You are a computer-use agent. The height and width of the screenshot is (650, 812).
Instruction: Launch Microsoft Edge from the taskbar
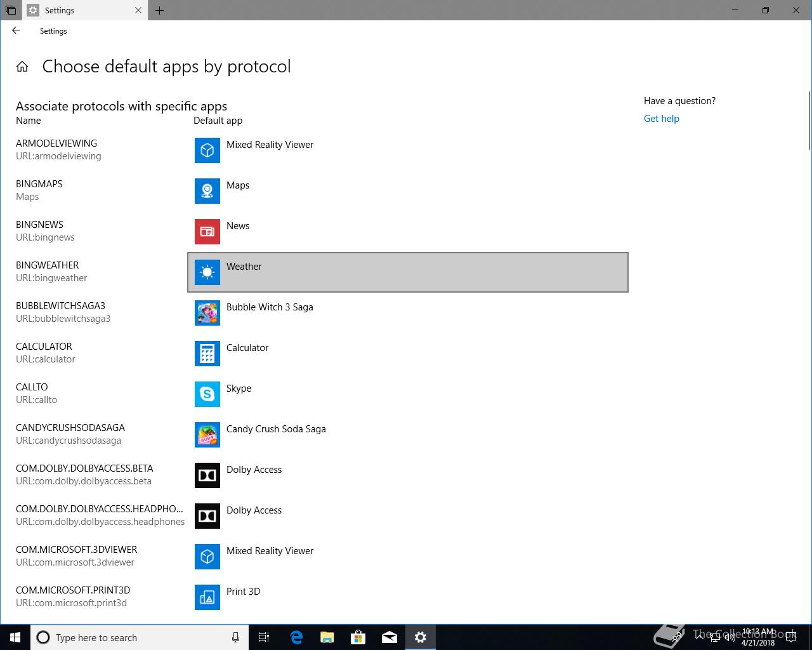click(x=296, y=637)
